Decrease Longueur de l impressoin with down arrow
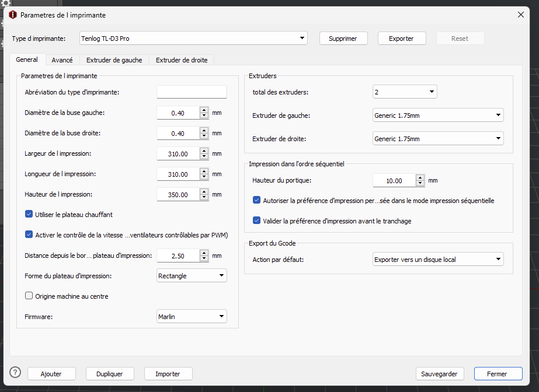The width and height of the screenshot is (539, 392). tap(204, 177)
